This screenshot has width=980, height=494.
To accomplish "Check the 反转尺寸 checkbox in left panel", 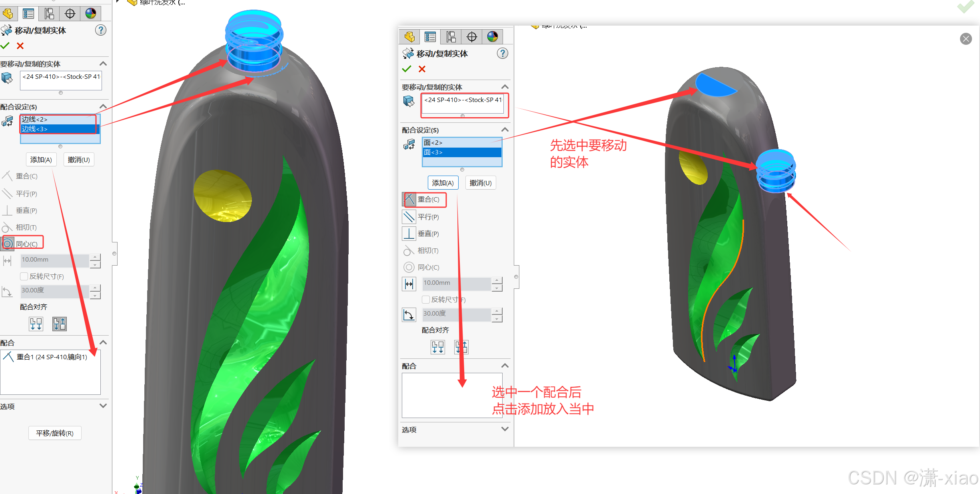I will (x=24, y=276).
